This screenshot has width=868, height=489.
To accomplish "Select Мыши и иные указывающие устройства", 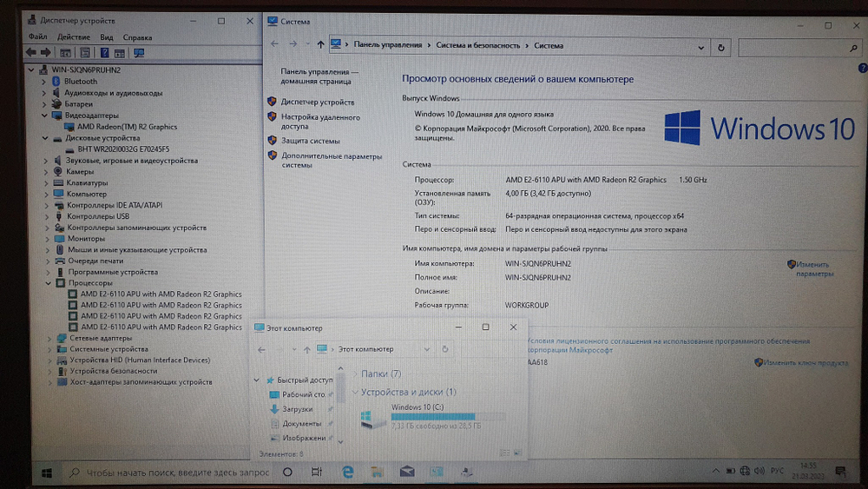I will click(137, 250).
